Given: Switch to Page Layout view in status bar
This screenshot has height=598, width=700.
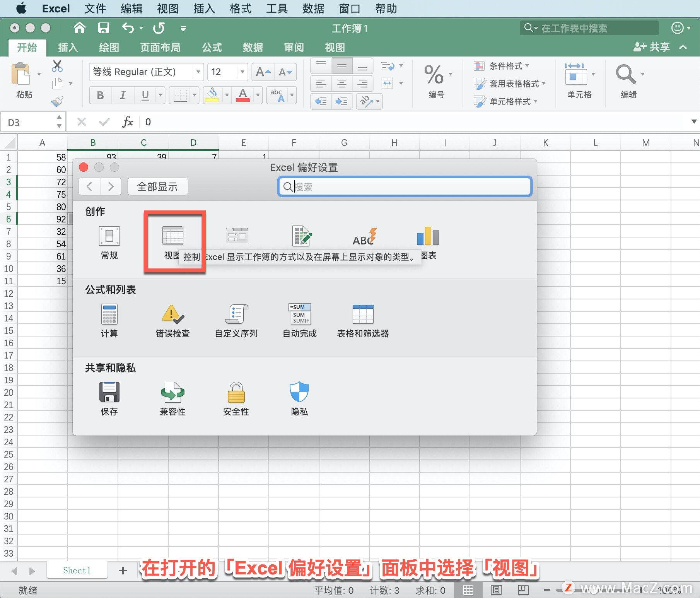Looking at the screenshot, I should click(496, 590).
